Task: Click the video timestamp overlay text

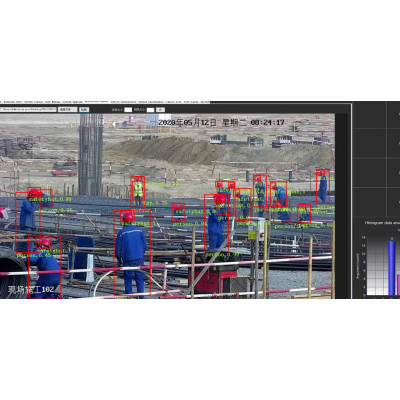Action: tap(221, 123)
